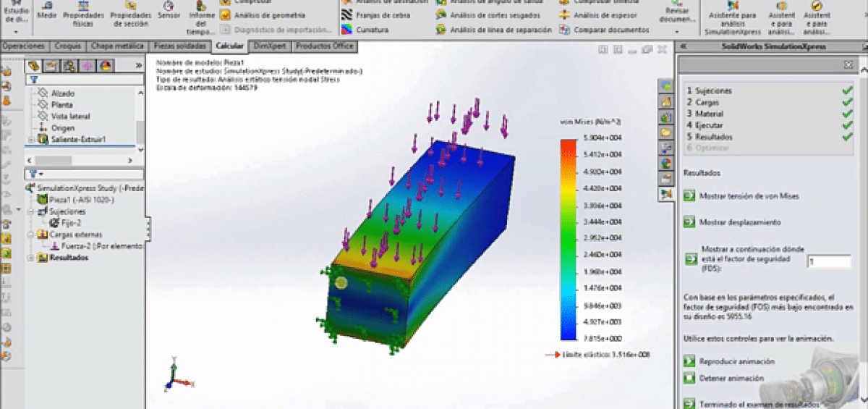Image resolution: width=868 pixels, height=409 pixels.
Task: Open the Medir measure tool
Action: tap(49, 10)
